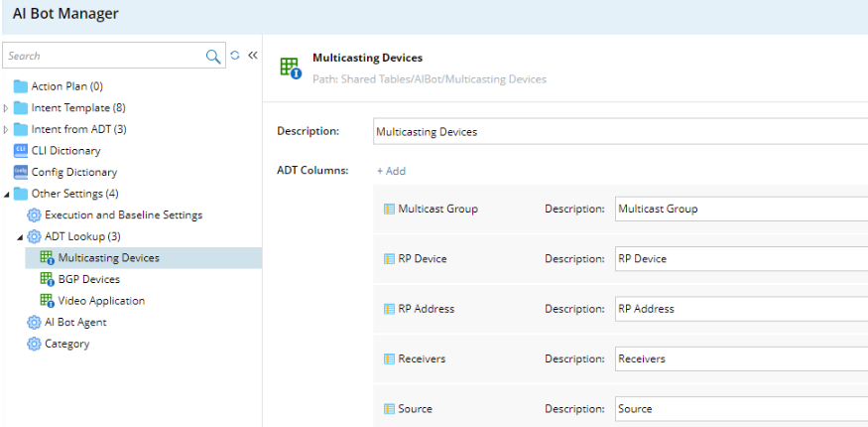Open Execution and Baseline Settings

pos(123,214)
